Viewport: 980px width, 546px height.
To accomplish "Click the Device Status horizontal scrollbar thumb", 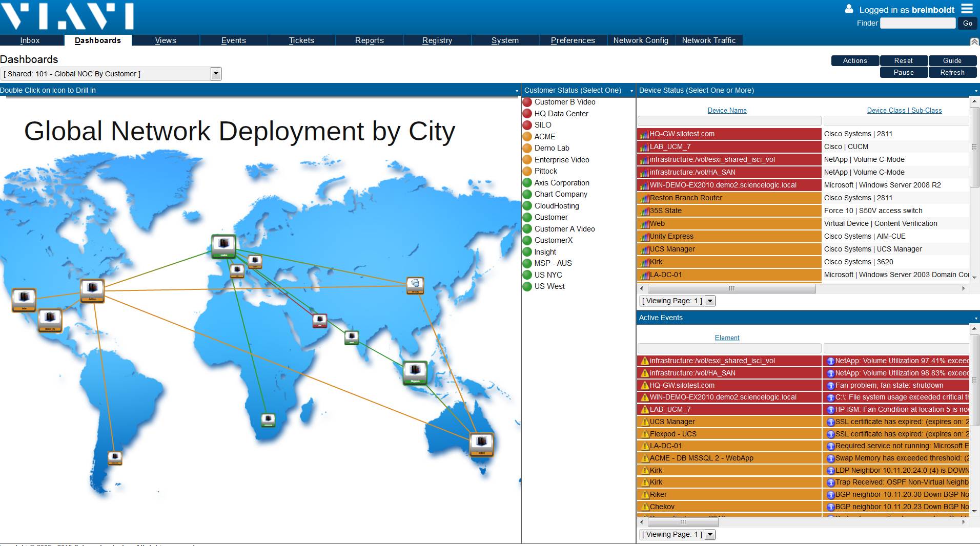I will click(x=731, y=289).
